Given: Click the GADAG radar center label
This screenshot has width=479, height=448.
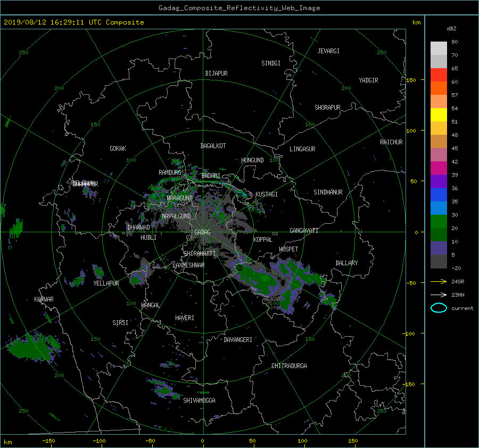Looking at the screenshot, I should [x=203, y=232].
